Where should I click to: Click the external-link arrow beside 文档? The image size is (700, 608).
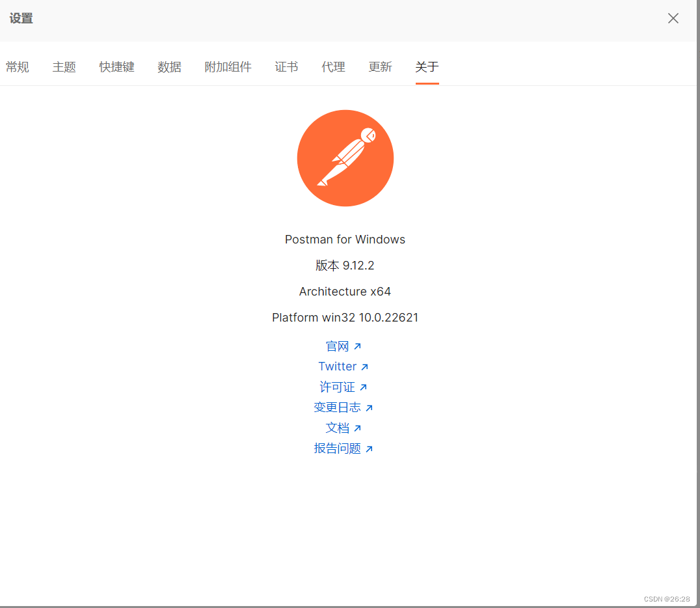point(358,427)
